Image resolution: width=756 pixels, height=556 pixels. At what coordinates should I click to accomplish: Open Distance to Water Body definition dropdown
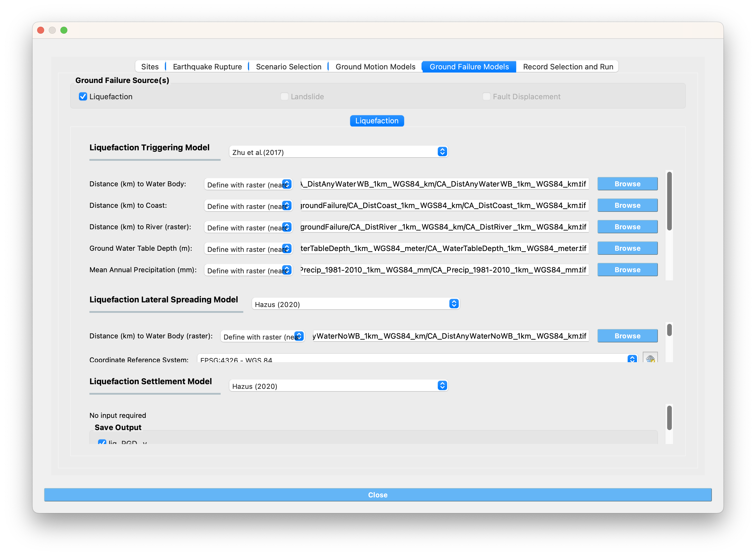[x=248, y=185]
